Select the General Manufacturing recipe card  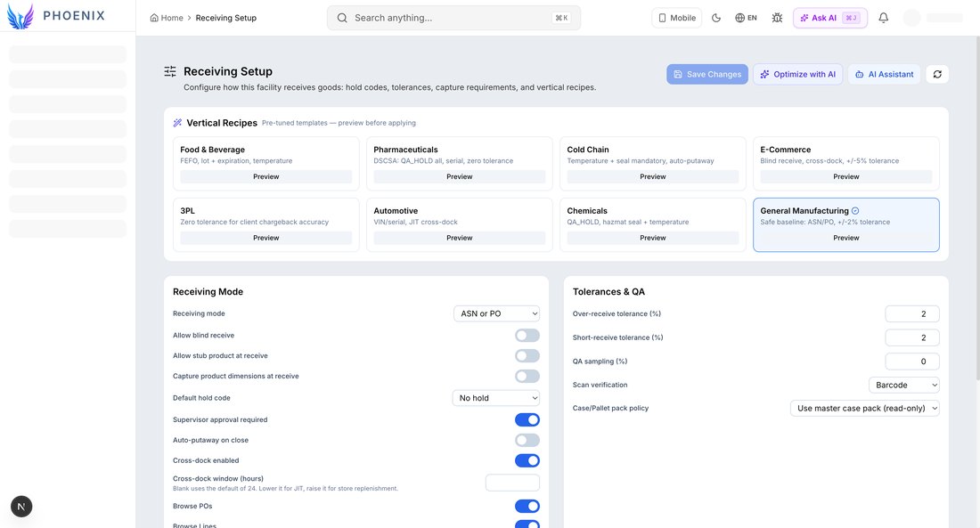[845, 225]
